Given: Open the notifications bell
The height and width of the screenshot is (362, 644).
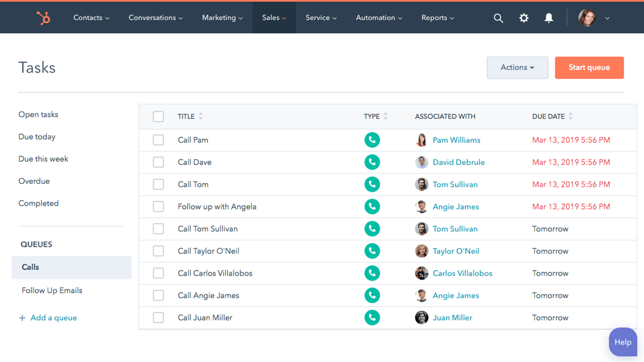Looking at the screenshot, I should click(x=549, y=18).
